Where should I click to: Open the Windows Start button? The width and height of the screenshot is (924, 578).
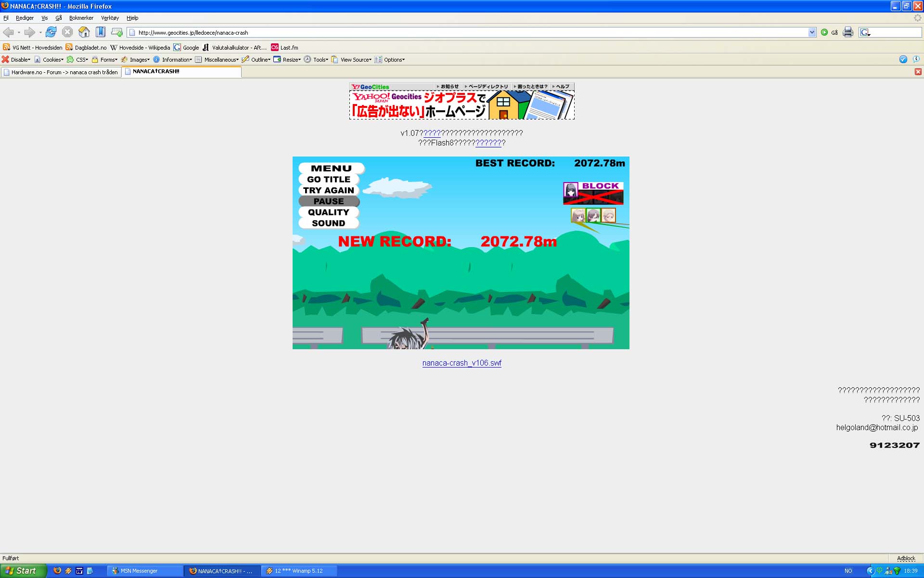tap(23, 571)
